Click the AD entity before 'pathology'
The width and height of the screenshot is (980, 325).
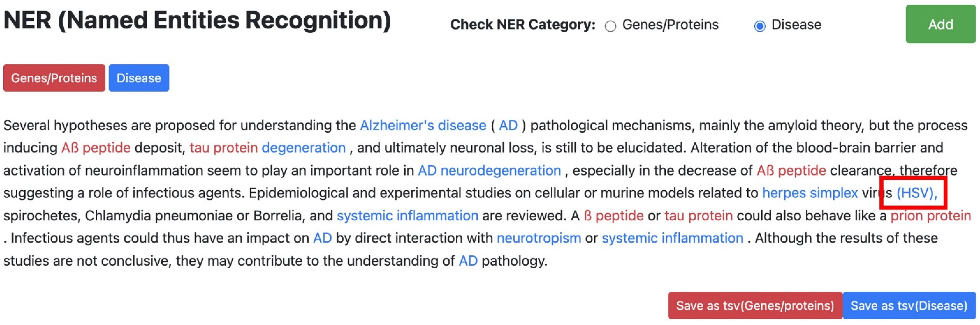468,261
